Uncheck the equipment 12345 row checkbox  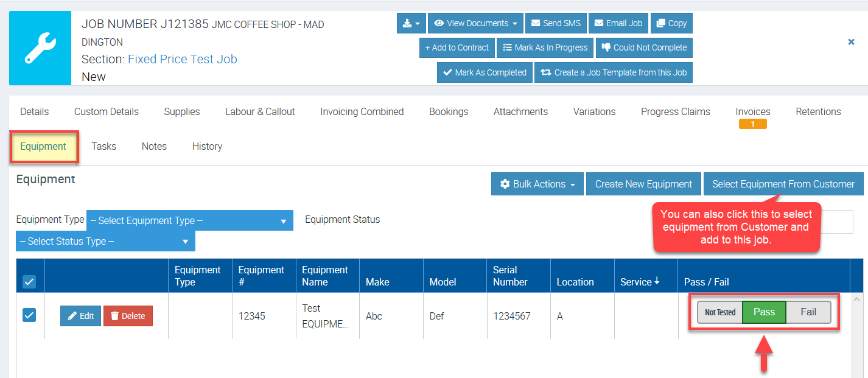click(29, 315)
